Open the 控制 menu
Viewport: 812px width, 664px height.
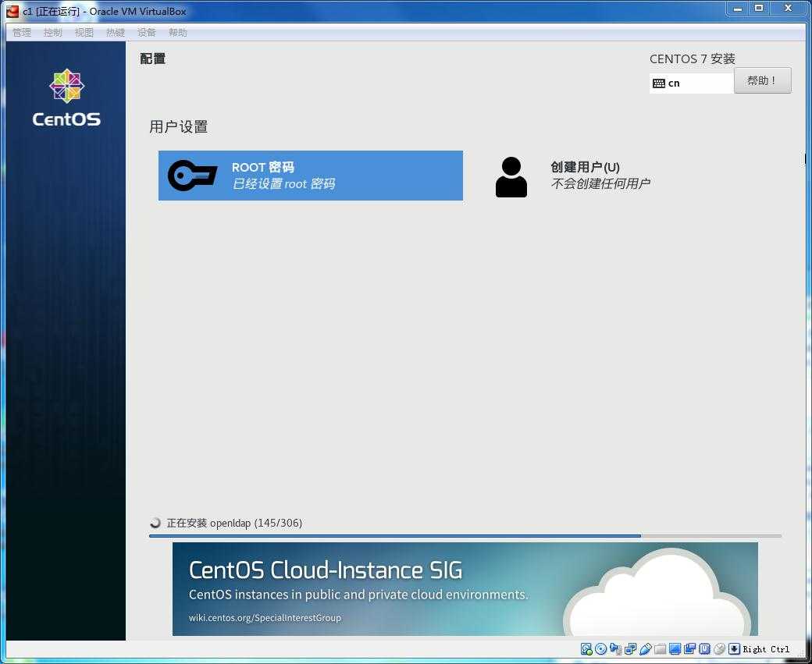coord(53,32)
